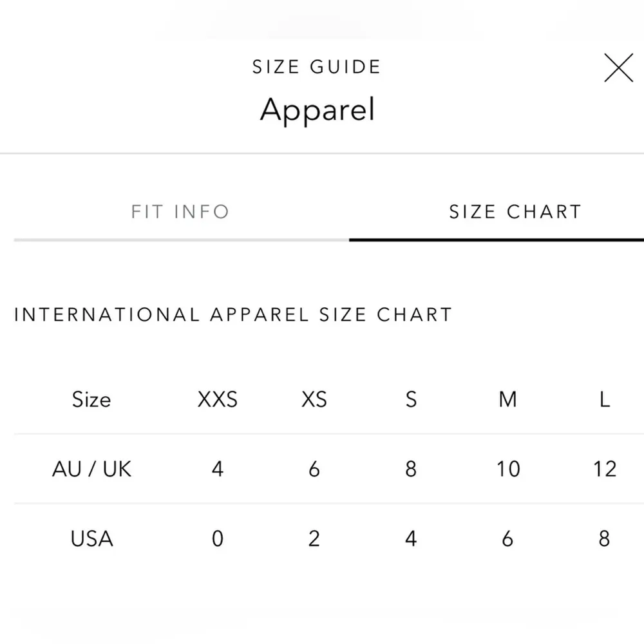Switch to the Fit Info tab
The image size is (644, 644).
180,212
